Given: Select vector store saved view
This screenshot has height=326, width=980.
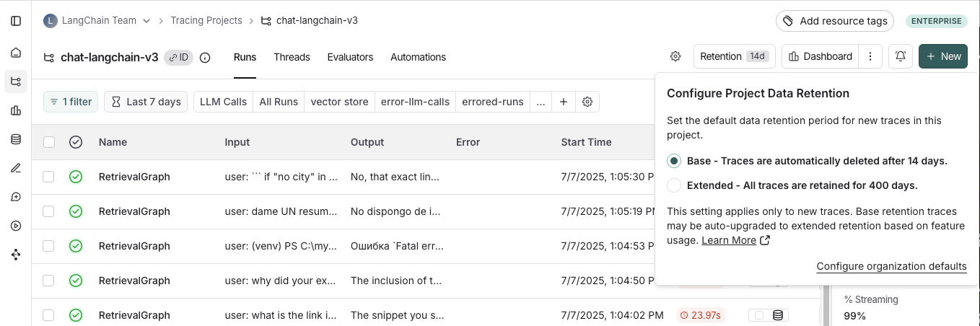Looking at the screenshot, I should [339, 102].
